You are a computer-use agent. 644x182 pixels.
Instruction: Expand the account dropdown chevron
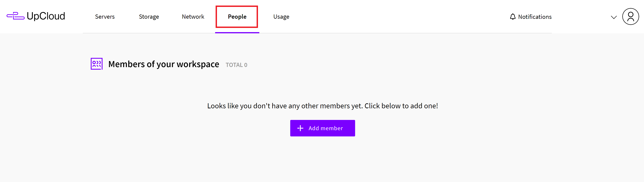[x=614, y=17]
